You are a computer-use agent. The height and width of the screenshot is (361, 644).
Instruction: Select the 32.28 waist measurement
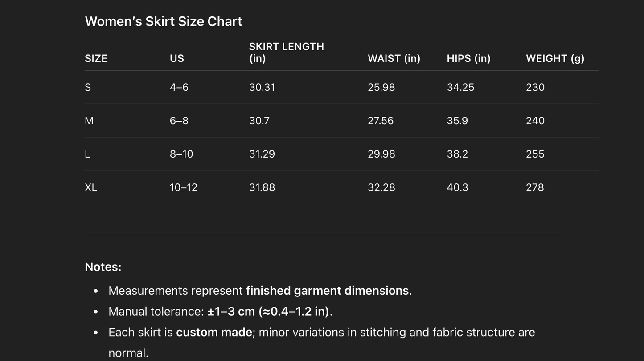(x=381, y=187)
